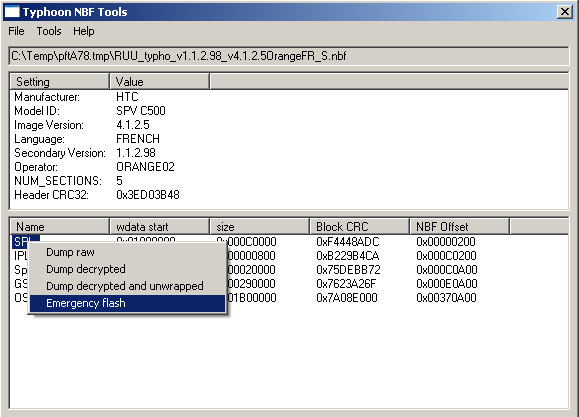The image size is (579, 417).
Task: Click the SPV C500 model value
Action: point(141,111)
